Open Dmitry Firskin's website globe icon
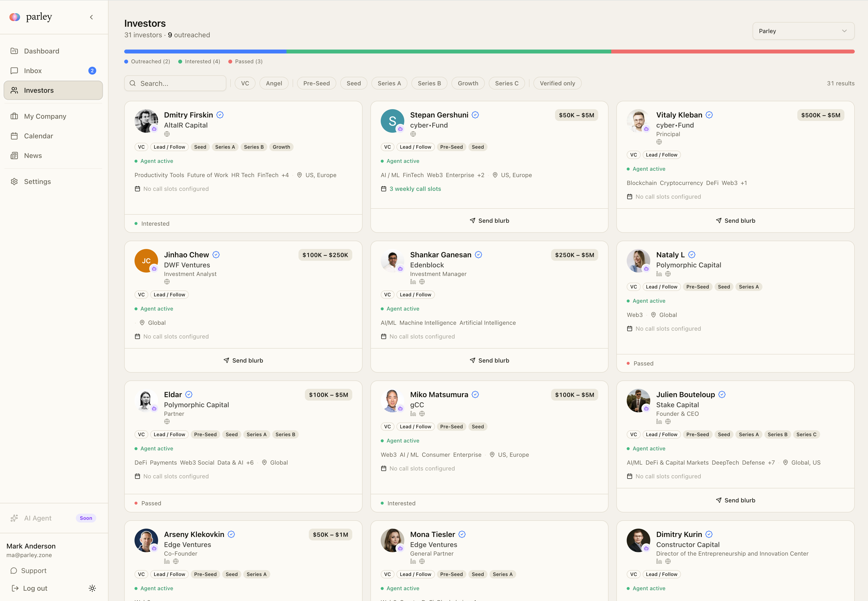 167,134
